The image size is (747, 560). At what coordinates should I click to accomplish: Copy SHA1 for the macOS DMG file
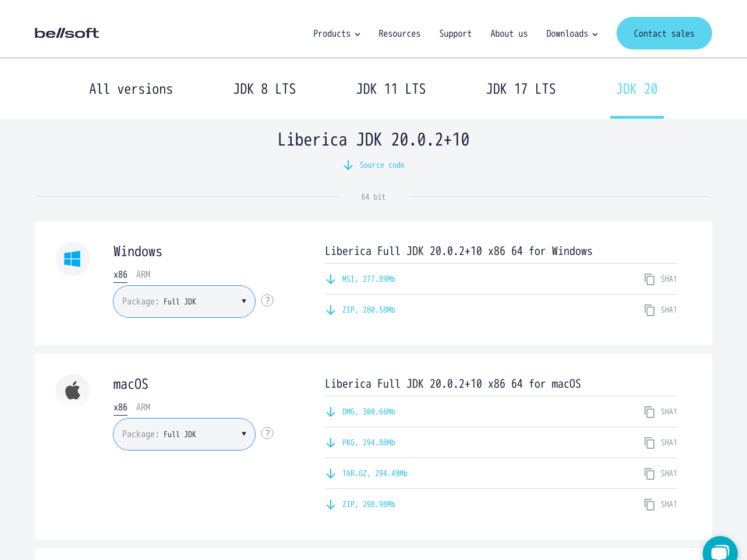click(x=649, y=412)
